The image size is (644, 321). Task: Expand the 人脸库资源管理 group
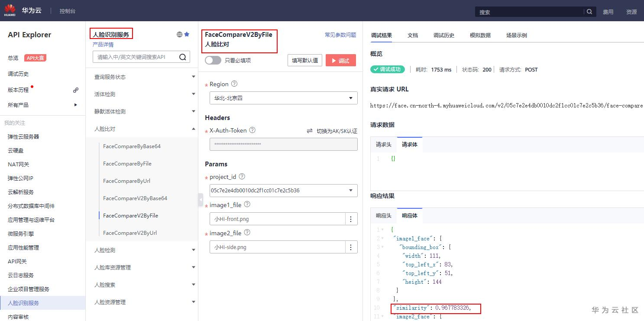coord(194,267)
